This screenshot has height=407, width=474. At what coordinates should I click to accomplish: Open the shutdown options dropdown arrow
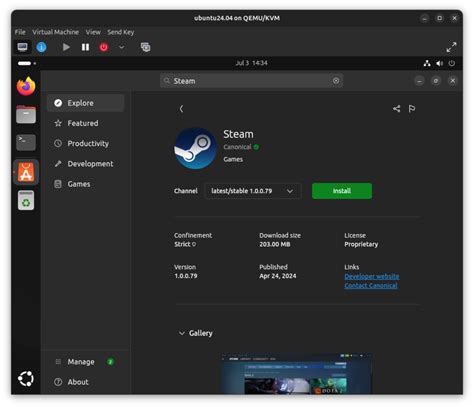122,47
